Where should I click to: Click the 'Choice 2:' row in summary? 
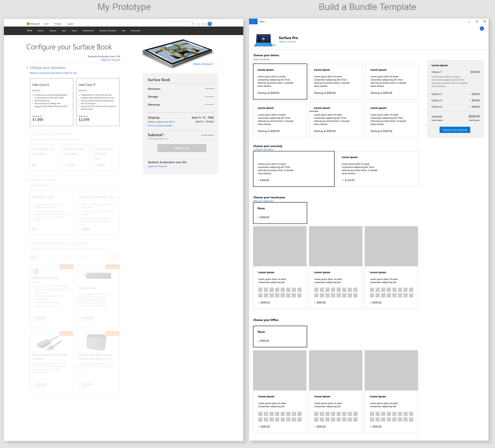coord(456,94)
